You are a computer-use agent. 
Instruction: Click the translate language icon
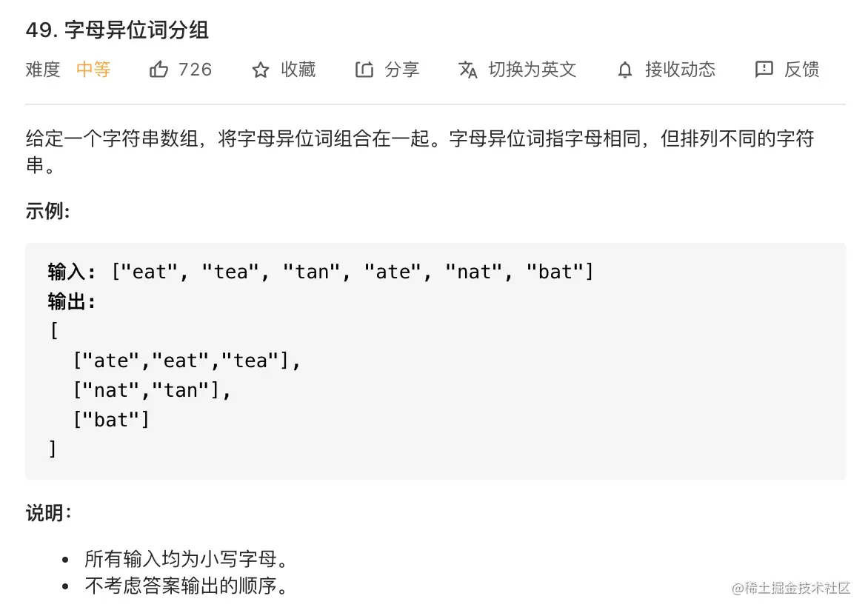[x=468, y=70]
